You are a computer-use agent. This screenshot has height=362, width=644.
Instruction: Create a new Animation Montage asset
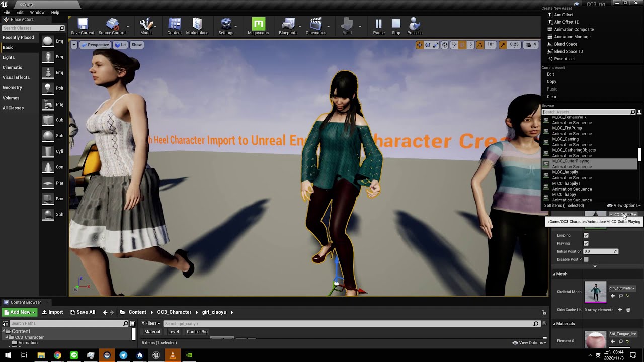pos(572,37)
